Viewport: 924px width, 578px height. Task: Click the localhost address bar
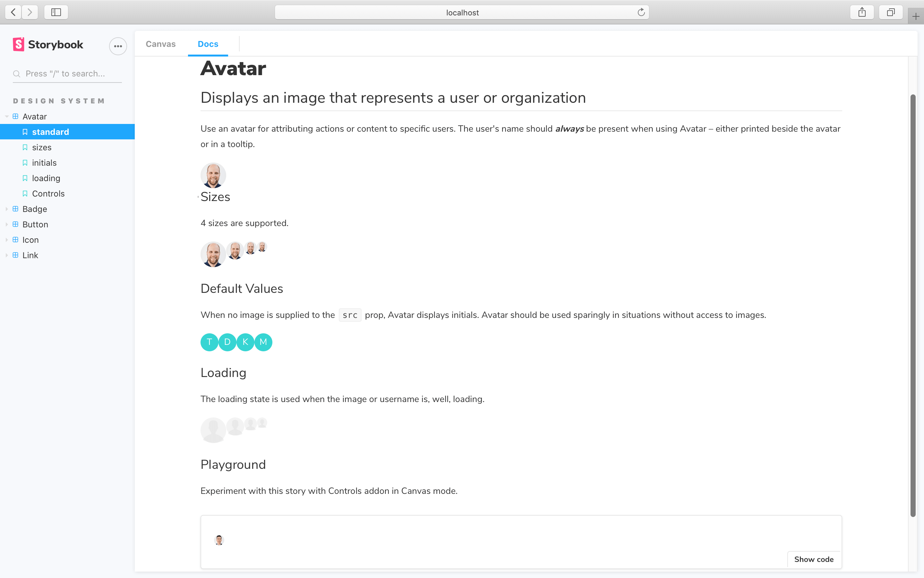click(462, 12)
